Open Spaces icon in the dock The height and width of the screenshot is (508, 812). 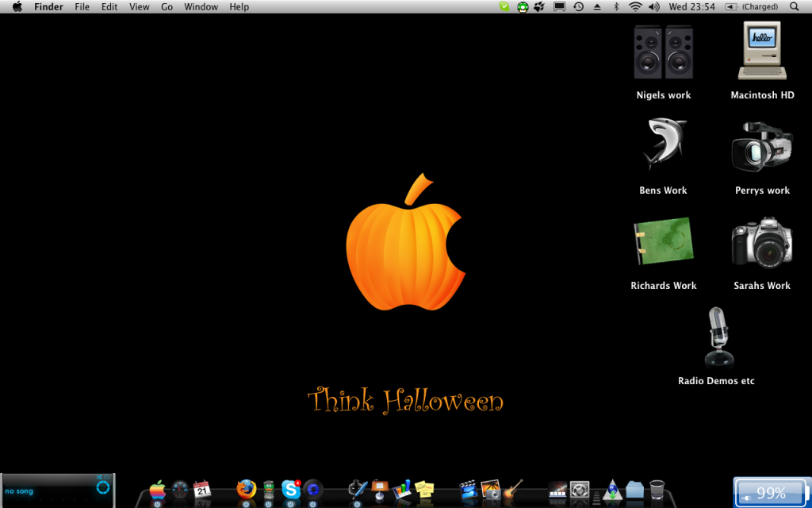557,489
